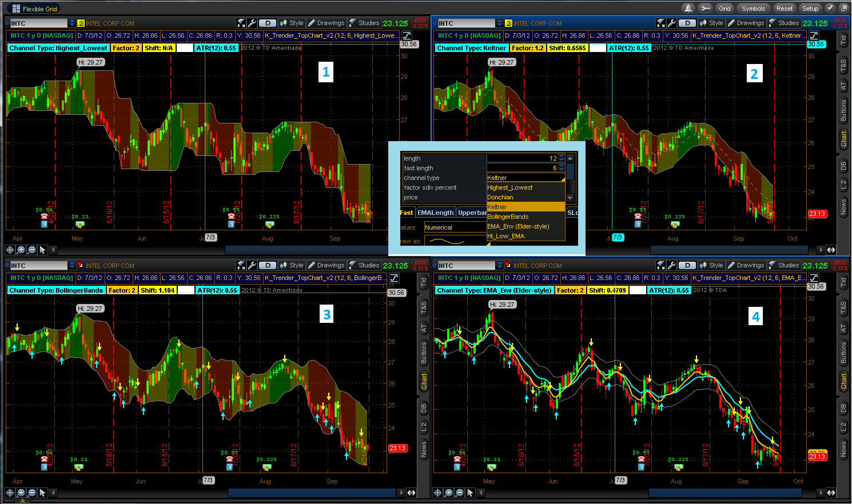Viewport: 852px width, 504px height.
Task: Open wrench chart settings on the Highest_Lowest chart
Action: point(252,23)
